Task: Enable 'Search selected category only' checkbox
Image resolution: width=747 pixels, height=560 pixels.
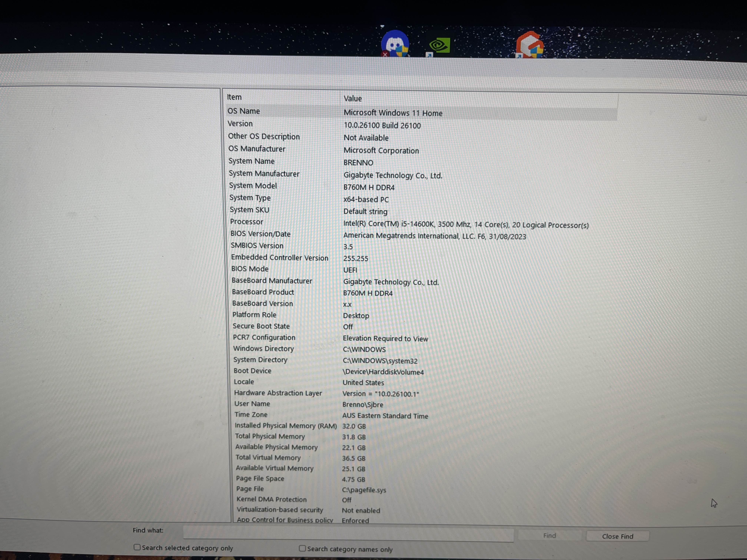Action: coord(137,547)
